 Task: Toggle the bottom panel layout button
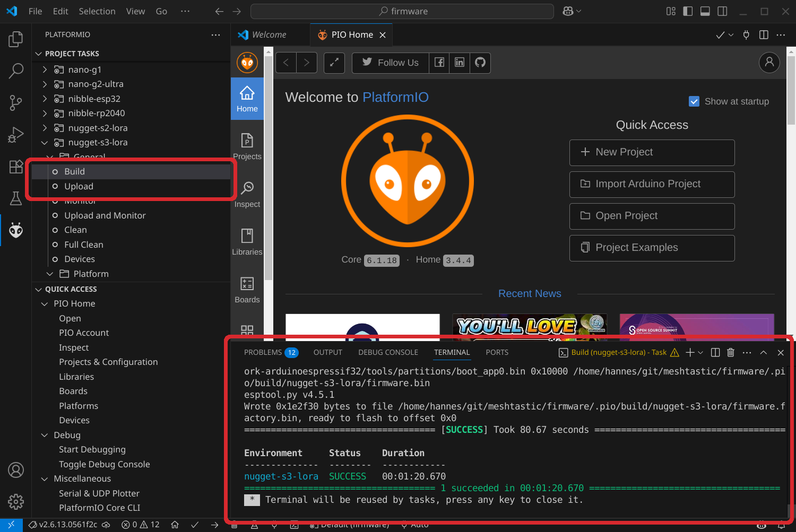click(x=705, y=11)
